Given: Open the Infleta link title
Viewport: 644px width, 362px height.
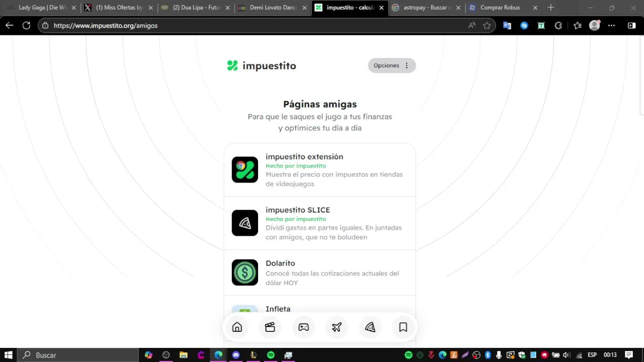Looking at the screenshot, I should (x=278, y=309).
